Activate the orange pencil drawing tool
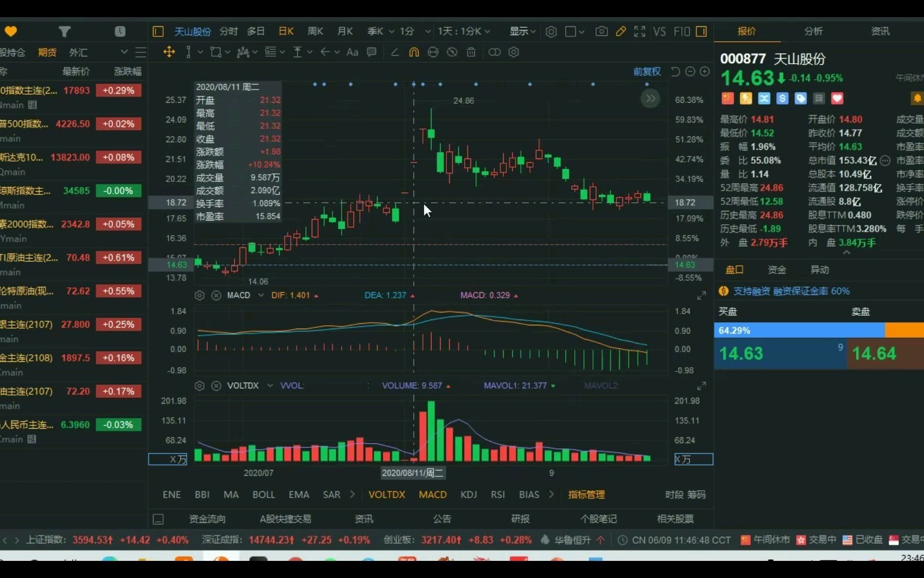The height and width of the screenshot is (578, 924). (x=621, y=32)
